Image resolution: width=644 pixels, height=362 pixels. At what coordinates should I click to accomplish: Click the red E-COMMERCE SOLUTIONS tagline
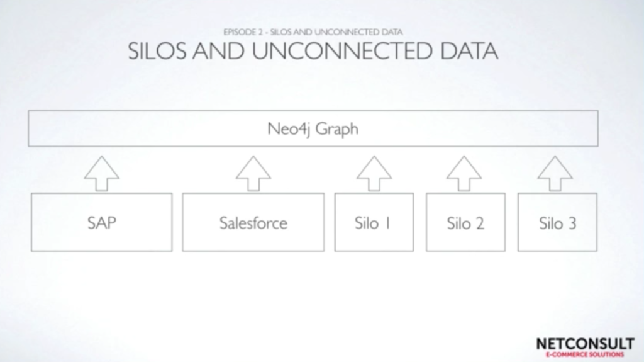(585, 354)
